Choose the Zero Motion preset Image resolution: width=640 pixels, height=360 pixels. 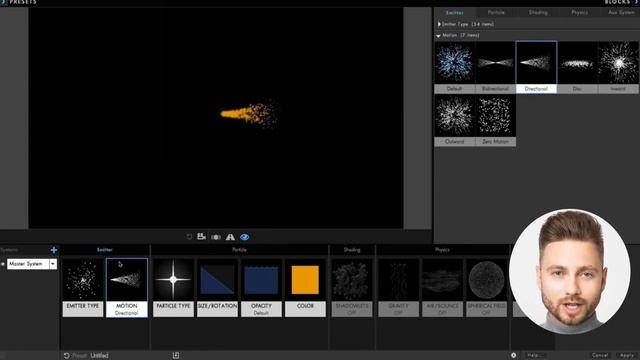[x=495, y=120]
